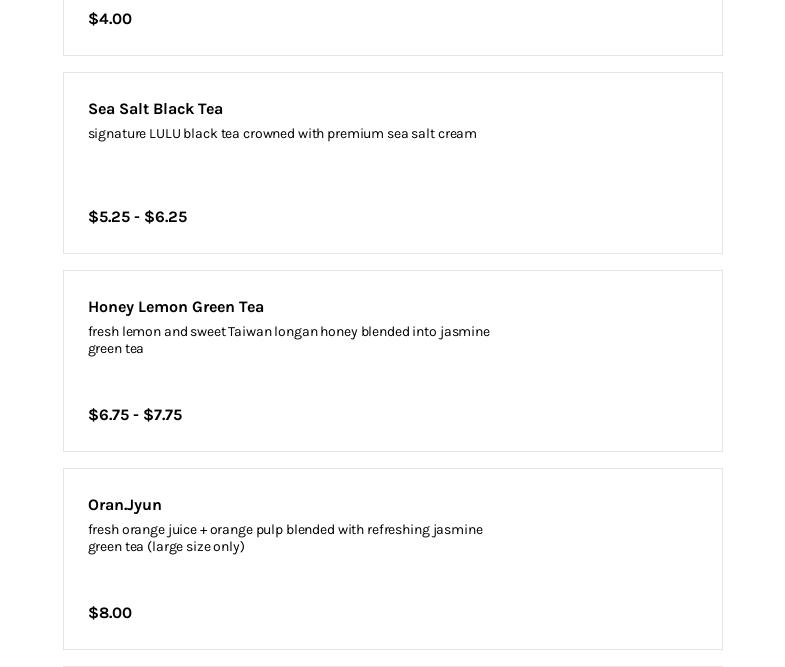Click the $6.75 starting price
The height and width of the screenshot is (667, 785).
109,415
